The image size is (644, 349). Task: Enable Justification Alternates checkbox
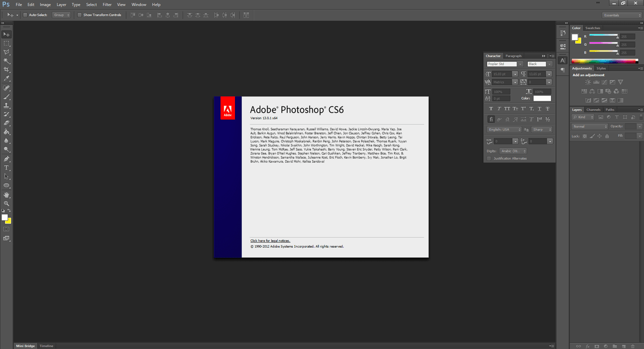point(489,158)
